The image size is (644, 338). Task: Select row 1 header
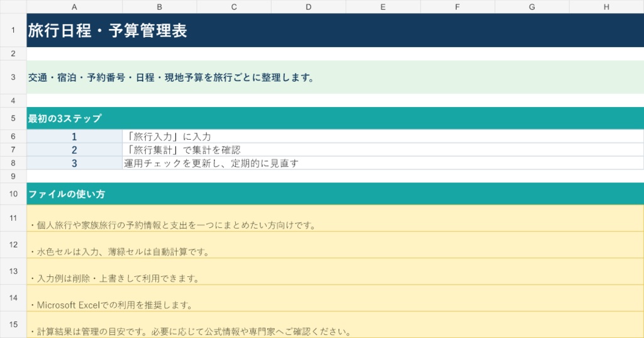[13, 30]
